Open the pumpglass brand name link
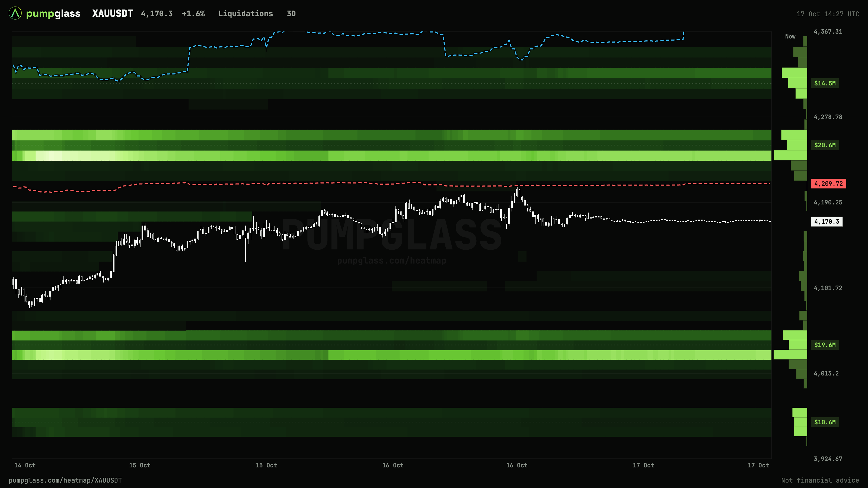The width and height of the screenshot is (868, 488). [x=53, y=14]
